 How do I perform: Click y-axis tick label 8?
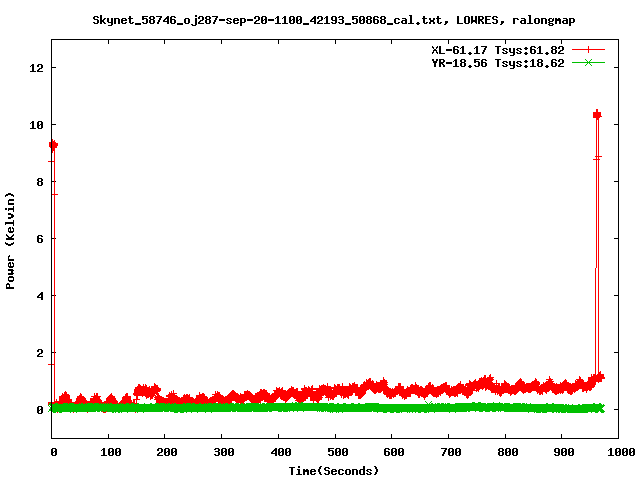coord(40,182)
